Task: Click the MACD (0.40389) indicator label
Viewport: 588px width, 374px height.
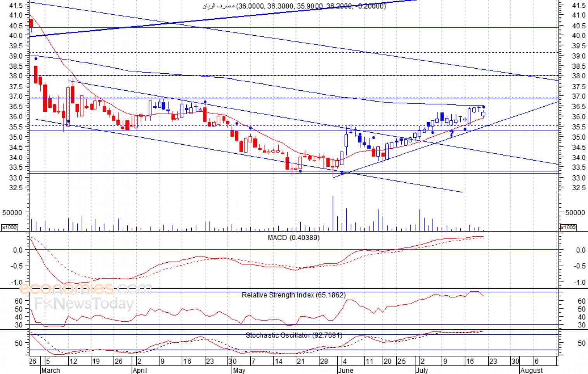Action: pos(293,237)
